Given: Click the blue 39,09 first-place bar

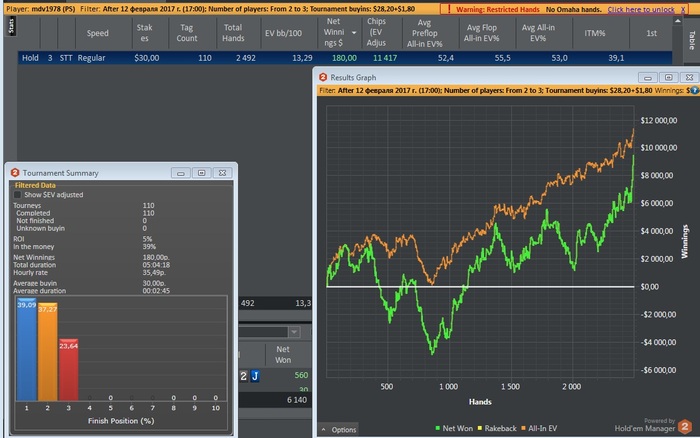Looking at the screenshot, I should (27, 349).
